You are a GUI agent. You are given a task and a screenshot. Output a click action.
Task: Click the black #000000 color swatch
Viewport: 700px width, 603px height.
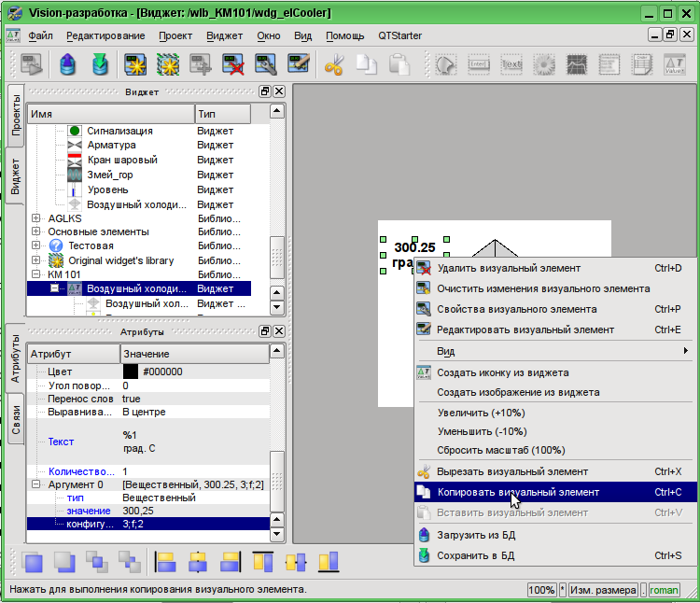coord(131,372)
